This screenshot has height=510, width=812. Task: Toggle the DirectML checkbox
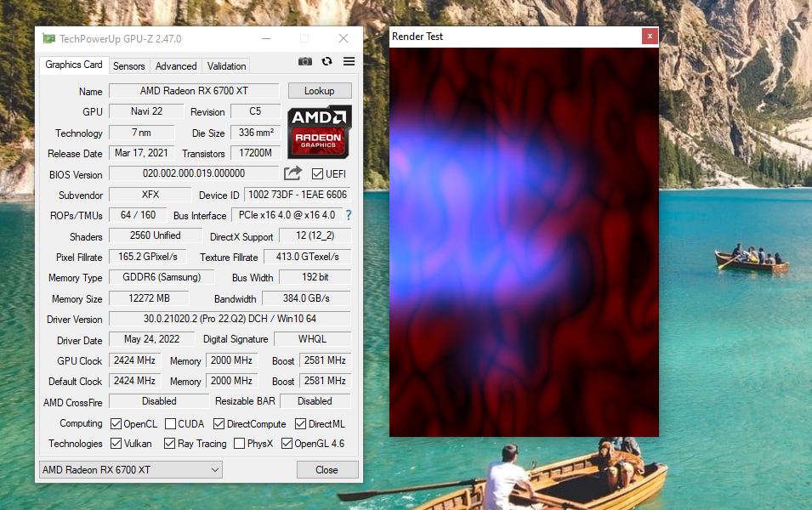[x=300, y=424]
